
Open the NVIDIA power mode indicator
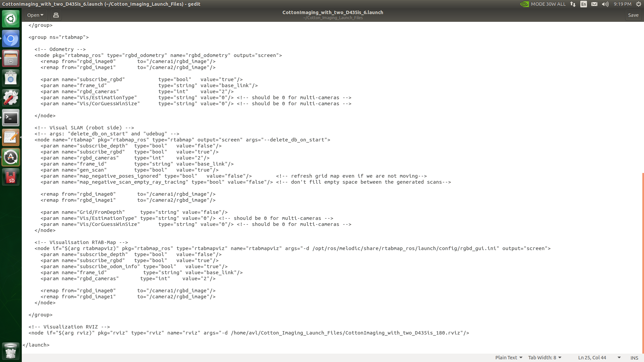pyautogui.click(x=543, y=4)
